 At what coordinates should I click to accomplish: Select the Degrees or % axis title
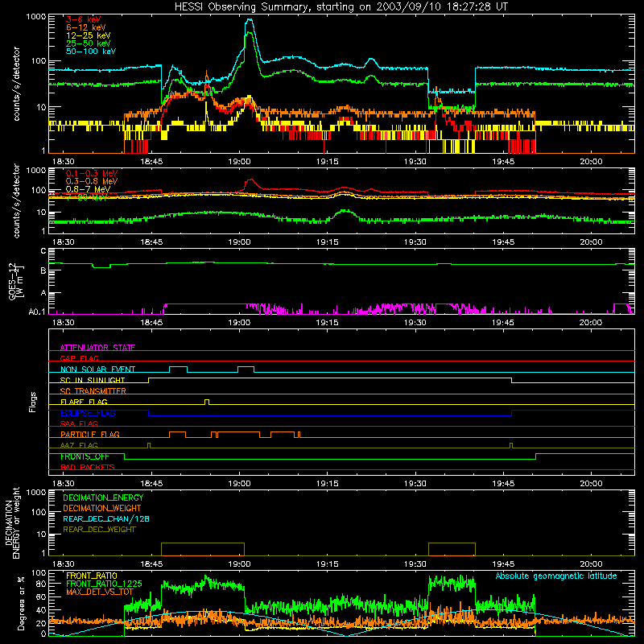pyautogui.click(x=21, y=603)
